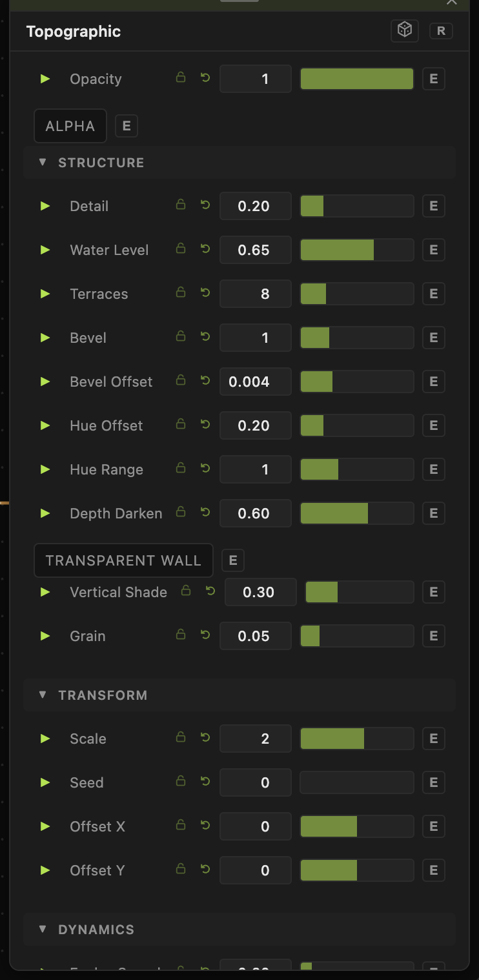This screenshot has height=980, width=479.
Task: Click the lock icon for Scale parameter
Action: [x=181, y=737]
